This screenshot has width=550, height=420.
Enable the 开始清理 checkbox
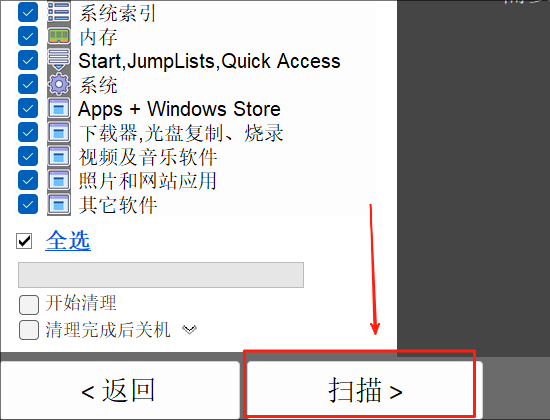[x=29, y=305]
